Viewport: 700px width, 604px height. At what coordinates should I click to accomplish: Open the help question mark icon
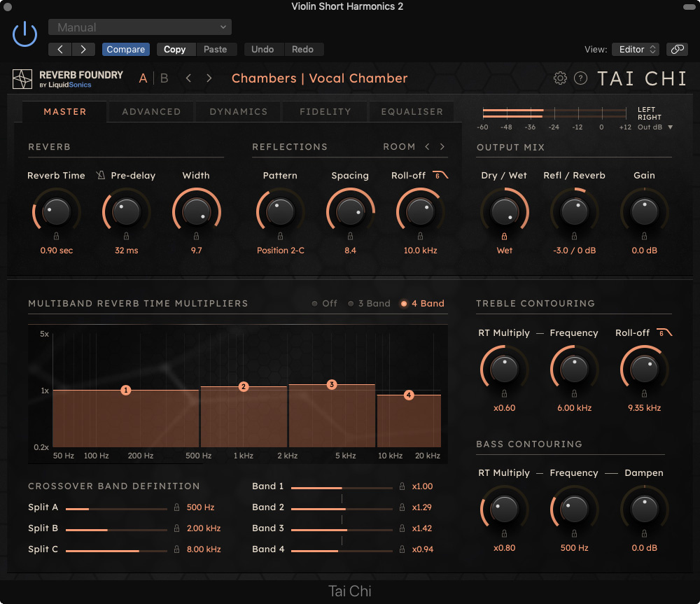(580, 78)
